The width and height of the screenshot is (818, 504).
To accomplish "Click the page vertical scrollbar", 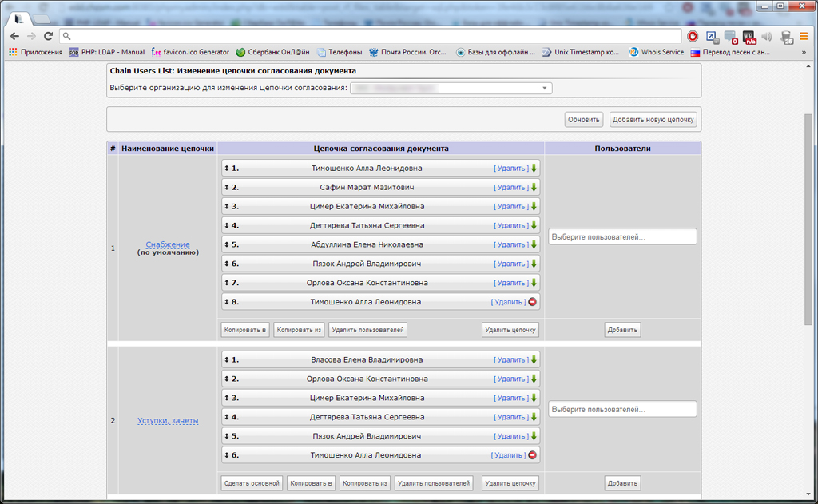I will pos(808,216).
